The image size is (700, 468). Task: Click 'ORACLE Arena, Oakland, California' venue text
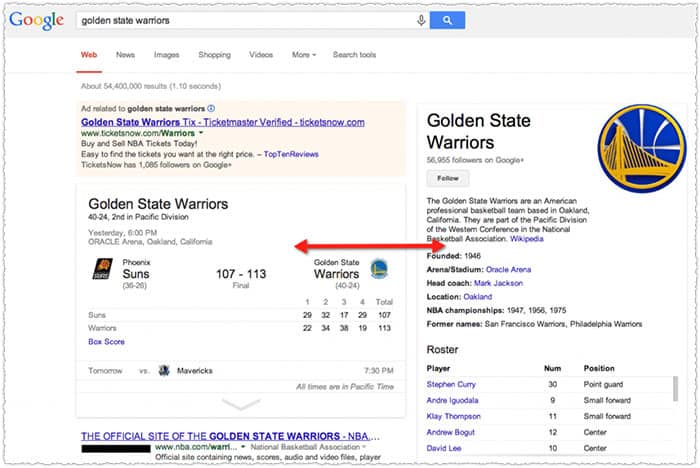tap(150, 242)
